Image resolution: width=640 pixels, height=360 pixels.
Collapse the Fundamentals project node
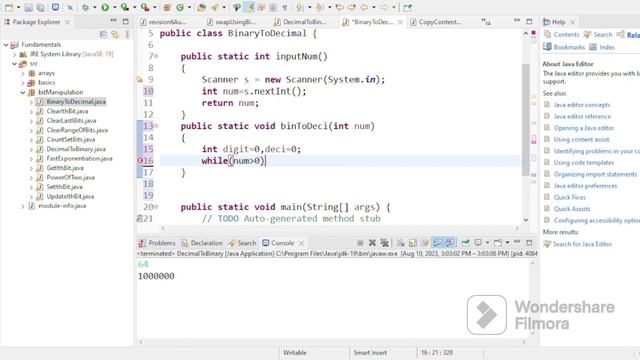tap(6, 44)
